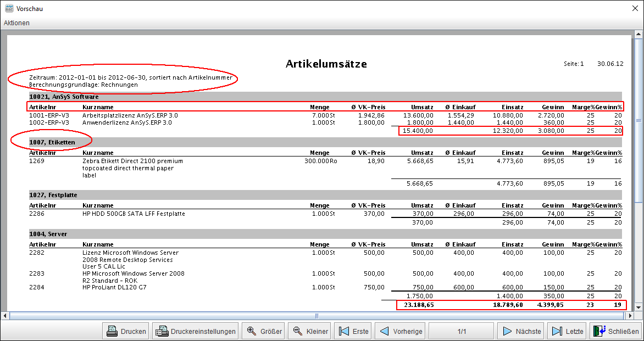Jump to first page with Erste

click(353, 331)
